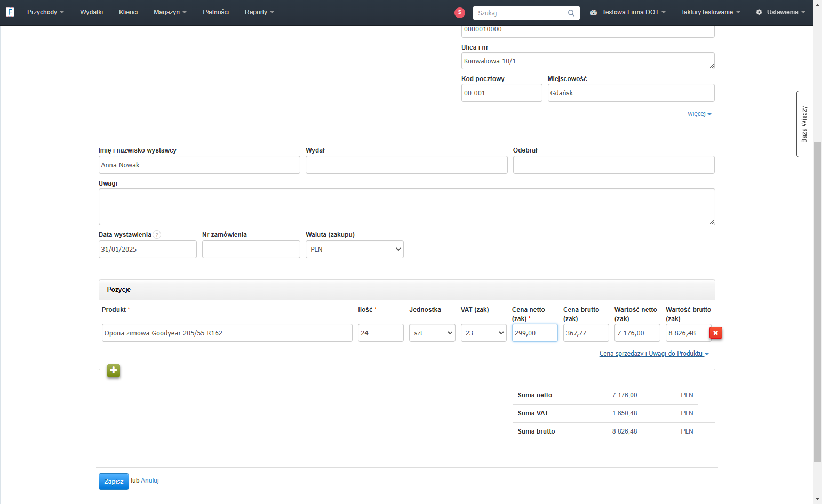822x504 pixels.
Task: Click the Wartość netto field 7 176,00
Action: [x=637, y=333]
